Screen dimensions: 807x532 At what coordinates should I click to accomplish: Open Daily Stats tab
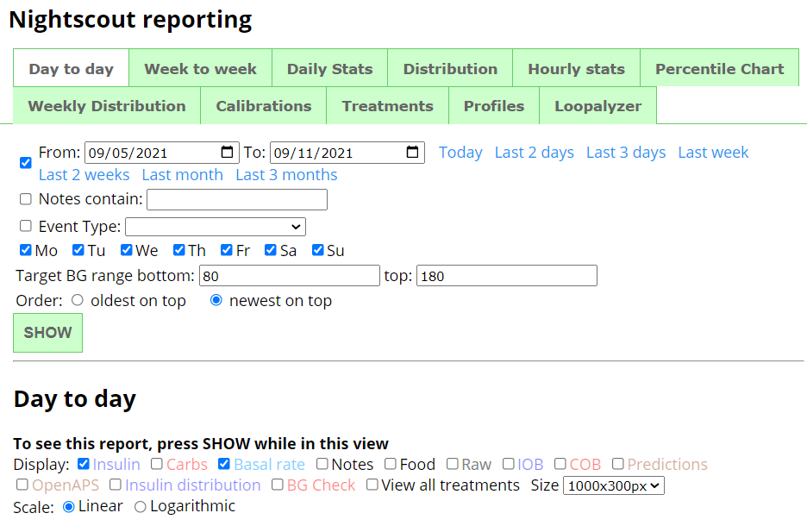[x=330, y=68]
